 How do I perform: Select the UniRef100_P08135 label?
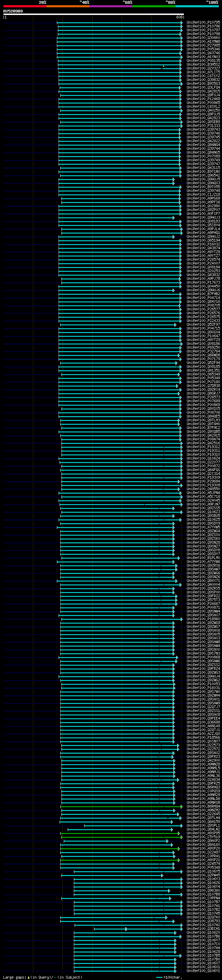(x=203, y=60)
